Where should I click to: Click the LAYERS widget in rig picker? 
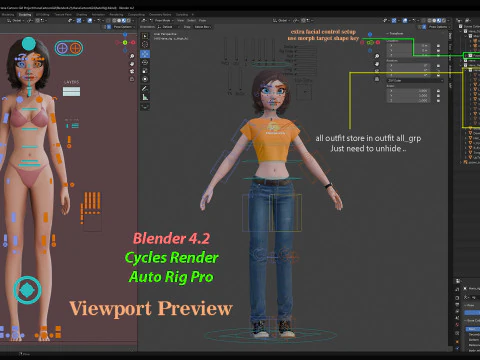(x=71, y=91)
